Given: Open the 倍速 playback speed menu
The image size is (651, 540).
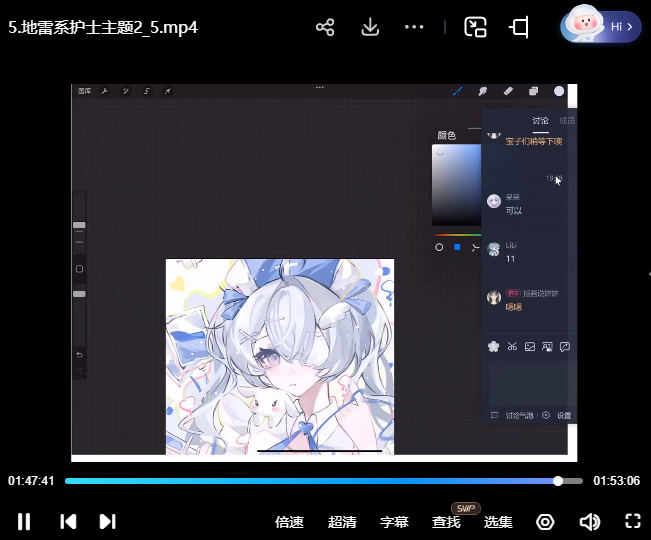Looking at the screenshot, I should pos(289,522).
